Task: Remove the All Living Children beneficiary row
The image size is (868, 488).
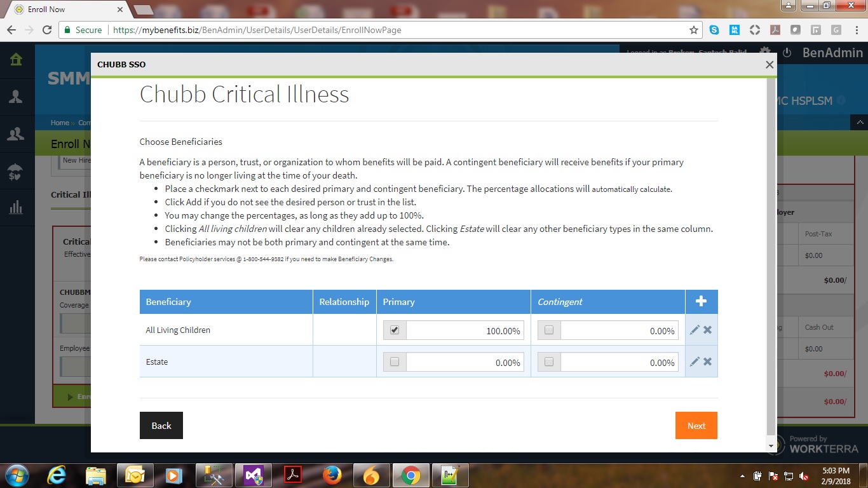Action: point(707,330)
